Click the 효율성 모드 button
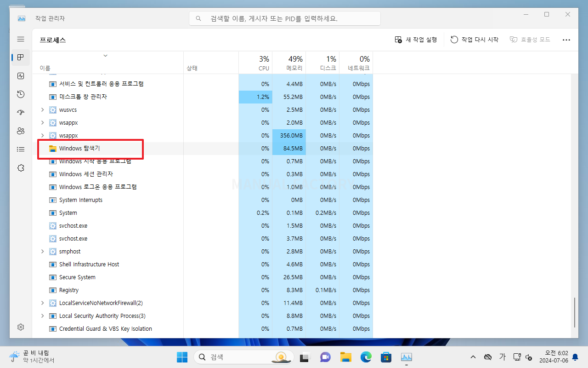This screenshot has height=368, width=588. [530, 40]
